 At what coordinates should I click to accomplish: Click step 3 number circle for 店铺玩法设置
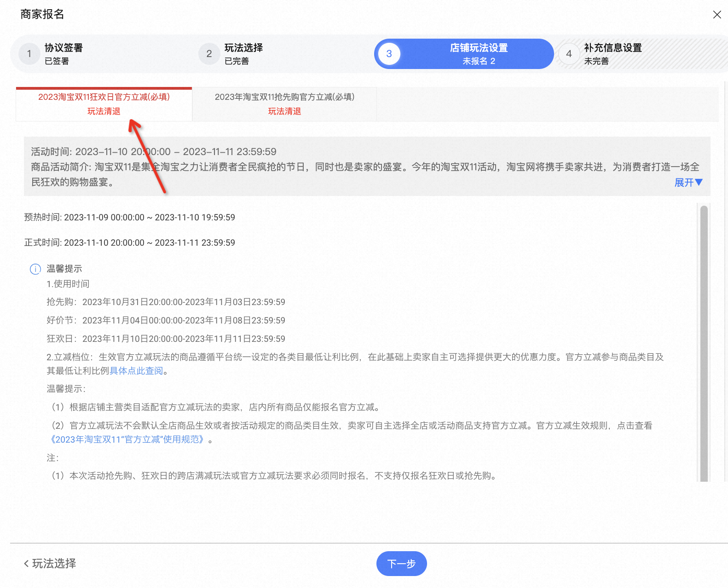(x=389, y=54)
